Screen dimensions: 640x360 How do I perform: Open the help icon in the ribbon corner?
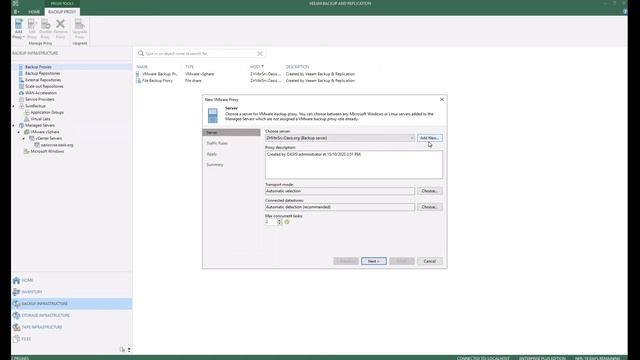[625, 12]
